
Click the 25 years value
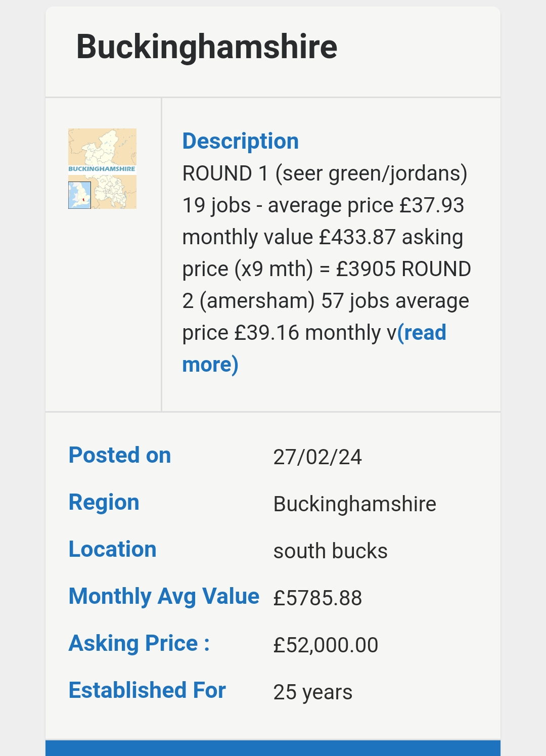[x=313, y=692]
